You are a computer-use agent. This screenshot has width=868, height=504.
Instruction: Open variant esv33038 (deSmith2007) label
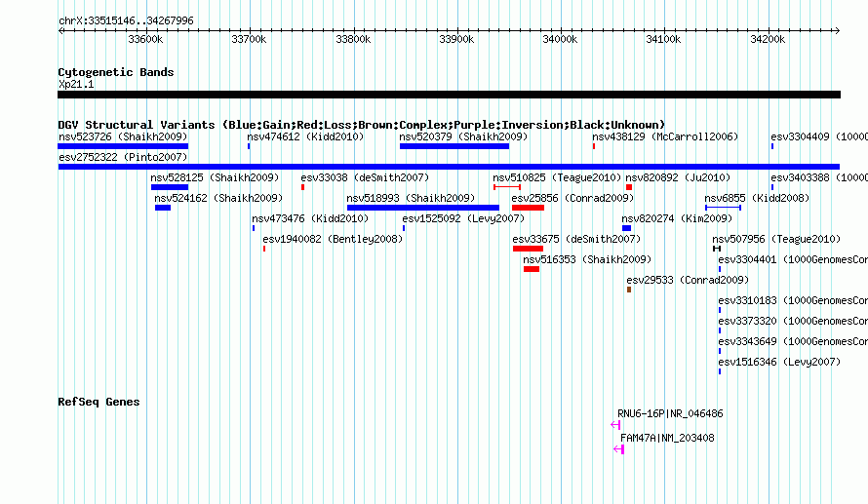pos(365,177)
